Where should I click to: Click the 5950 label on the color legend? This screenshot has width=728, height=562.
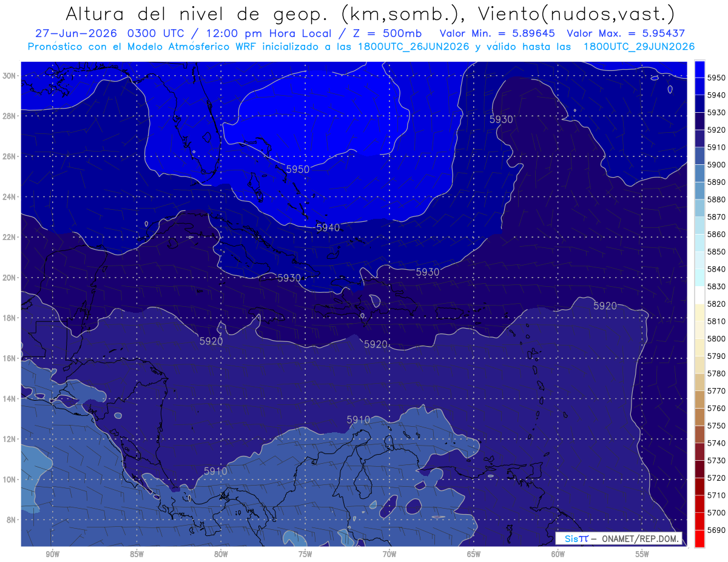coord(716,78)
